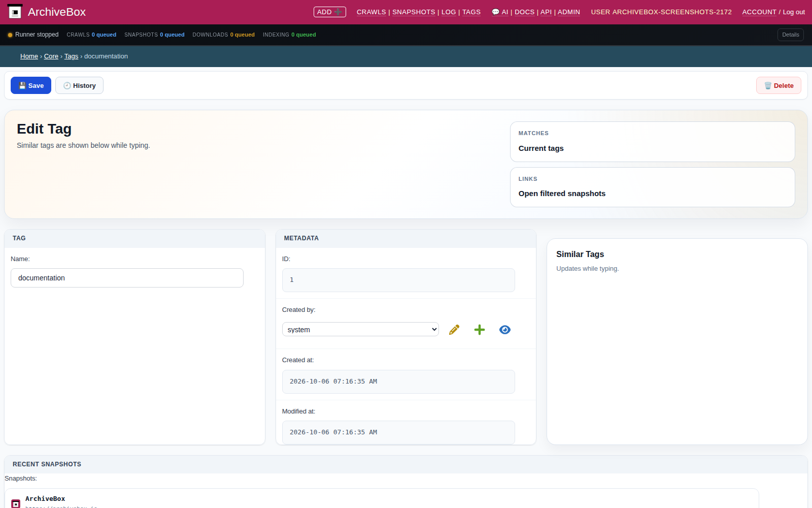Click the CRAWLS 0 queued status
Viewport: 812px width, 508px height.
(91, 35)
